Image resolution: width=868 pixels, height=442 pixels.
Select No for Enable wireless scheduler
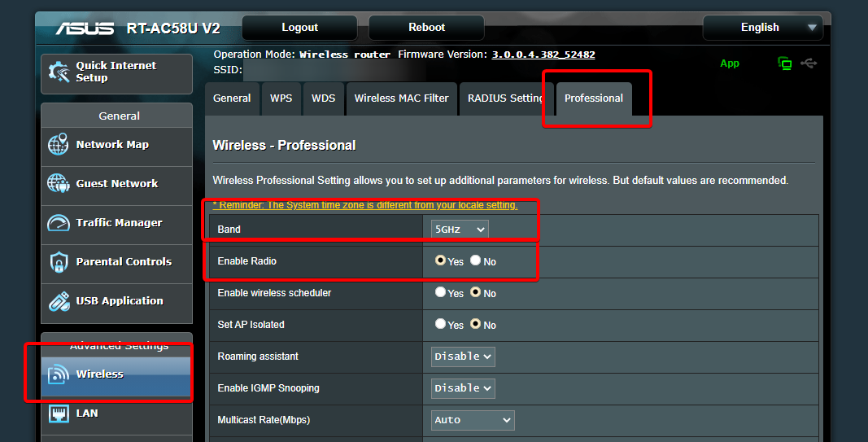pyautogui.click(x=476, y=292)
